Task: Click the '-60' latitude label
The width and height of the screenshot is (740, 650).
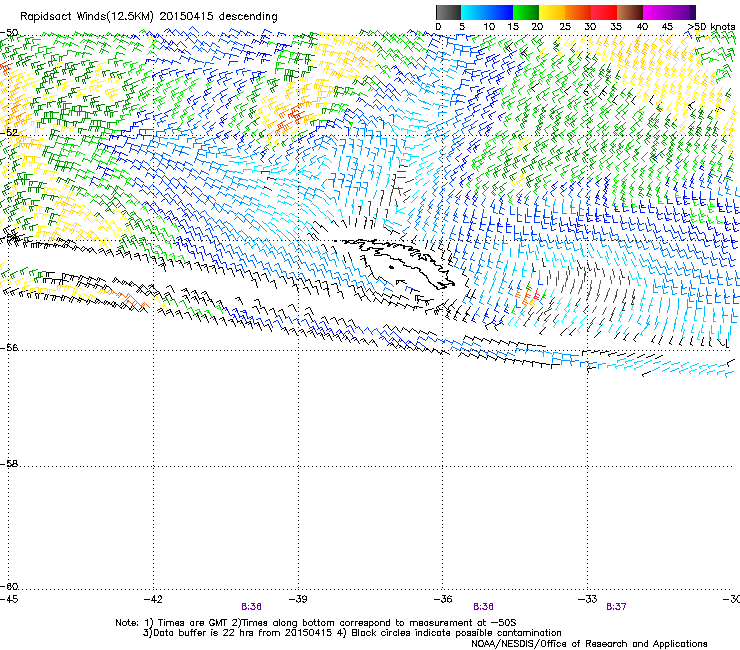Action: 9,586
